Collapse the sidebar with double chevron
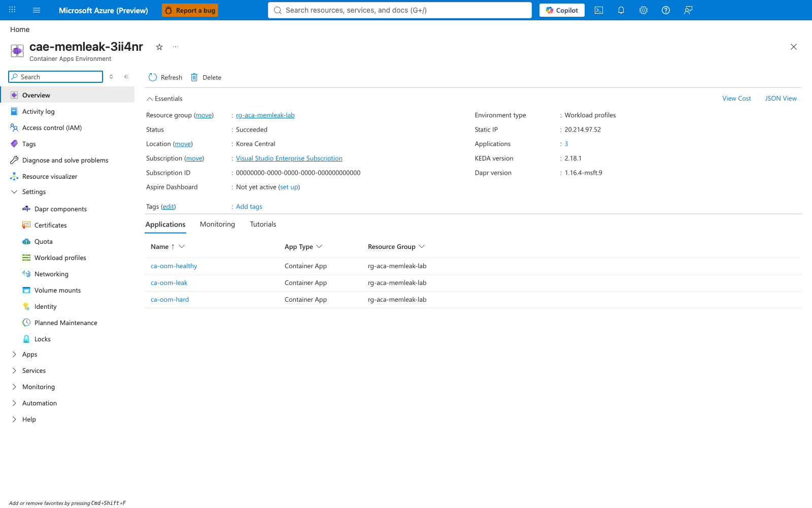Image resolution: width=812 pixels, height=508 pixels. click(x=126, y=77)
